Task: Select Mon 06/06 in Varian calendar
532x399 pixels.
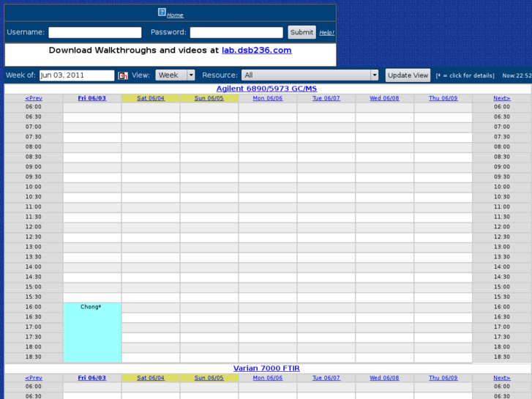Action: pyautogui.click(x=268, y=378)
